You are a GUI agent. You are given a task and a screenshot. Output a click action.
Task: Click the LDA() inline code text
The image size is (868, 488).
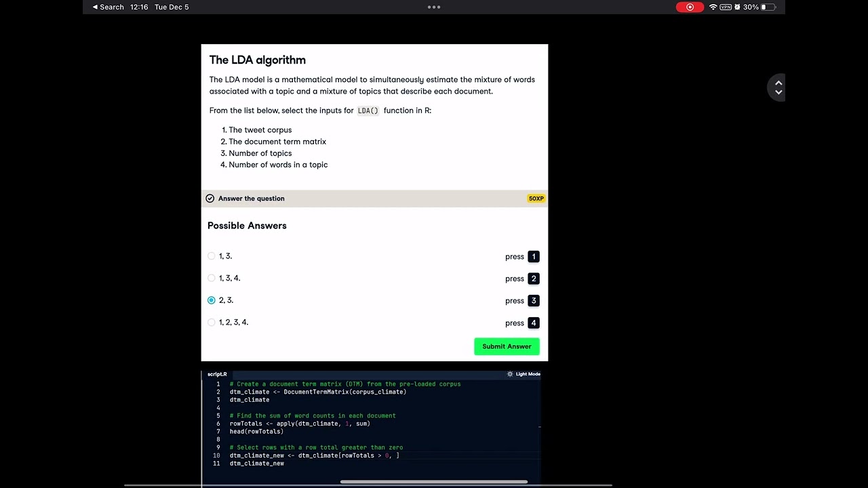click(x=368, y=110)
